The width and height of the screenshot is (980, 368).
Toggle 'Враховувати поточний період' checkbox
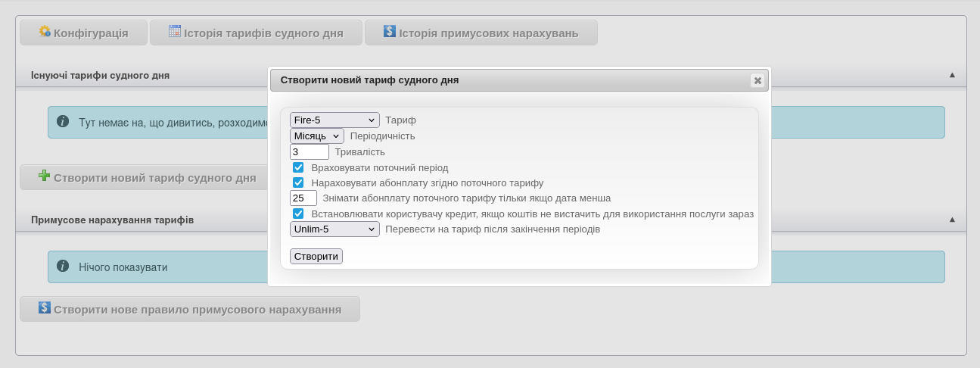pos(298,167)
